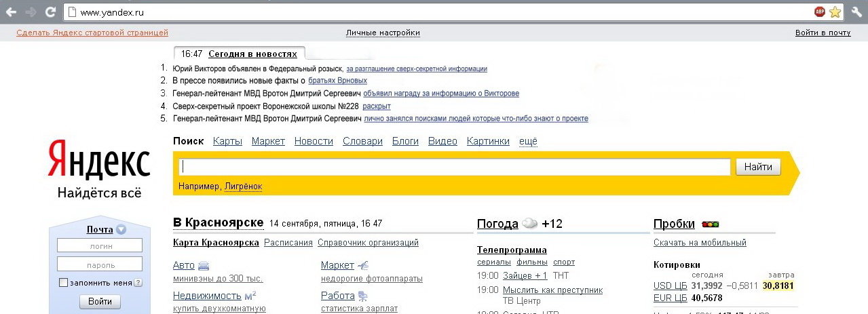Click минивэны до 300 тыс. link
This screenshot has height=314, width=868.
click(x=218, y=279)
